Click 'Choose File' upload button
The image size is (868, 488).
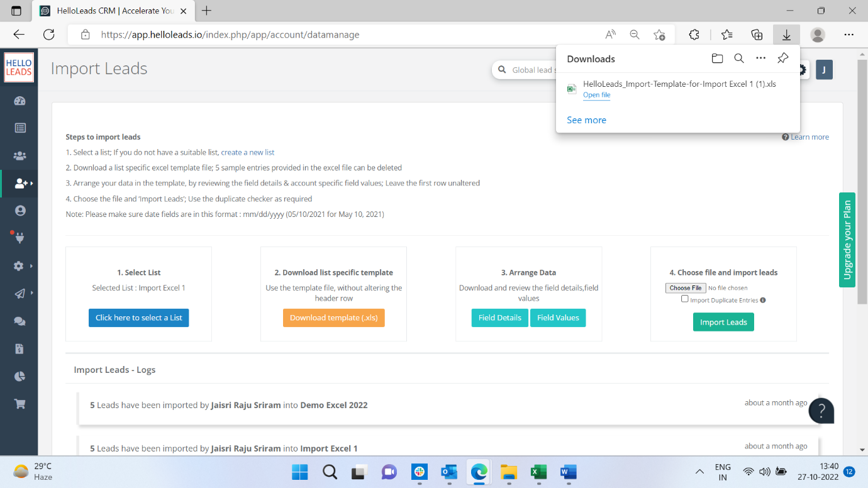click(686, 288)
